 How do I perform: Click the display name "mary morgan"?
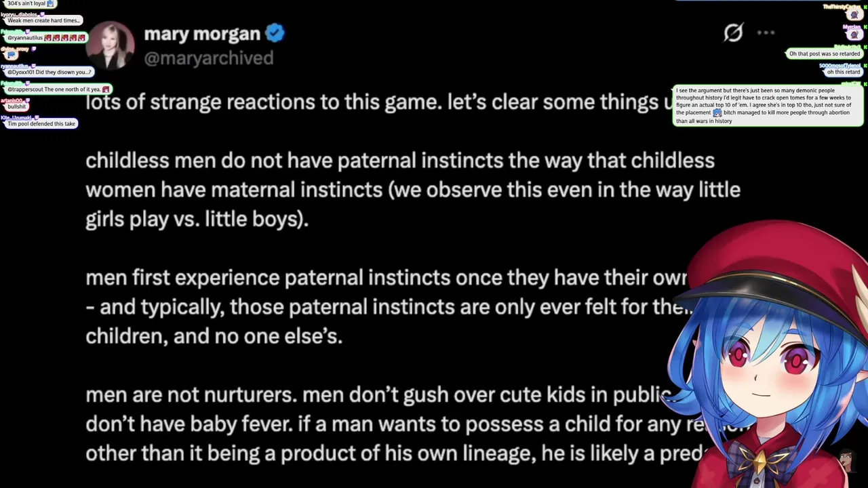click(202, 33)
